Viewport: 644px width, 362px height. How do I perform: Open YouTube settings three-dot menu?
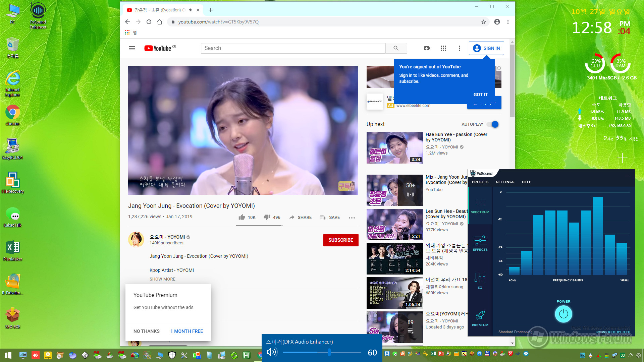pyautogui.click(x=459, y=48)
